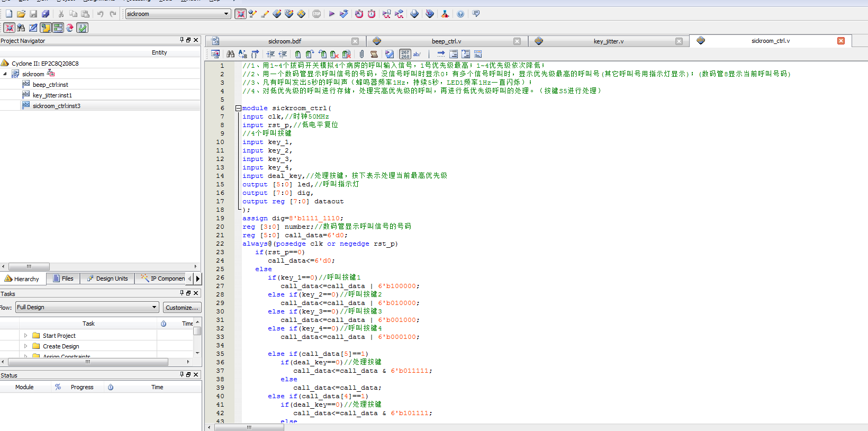Click the binoculars Find icon in editor toolbar
The width and height of the screenshot is (868, 431).
(230, 54)
